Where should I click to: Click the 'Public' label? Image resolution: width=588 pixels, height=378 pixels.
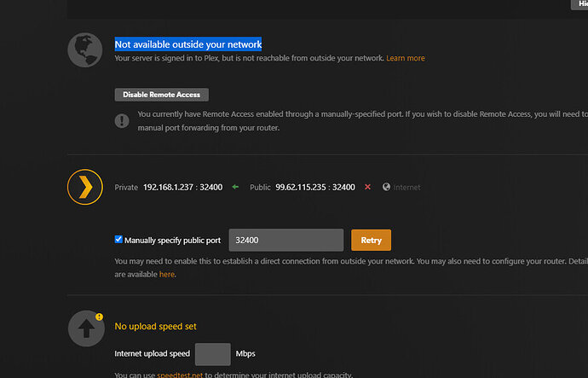(260, 188)
